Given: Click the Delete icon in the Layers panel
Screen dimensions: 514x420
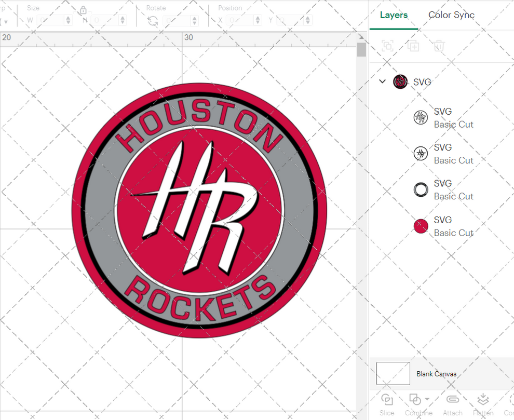Looking at the screenshot, I should [x=439, y=46].
